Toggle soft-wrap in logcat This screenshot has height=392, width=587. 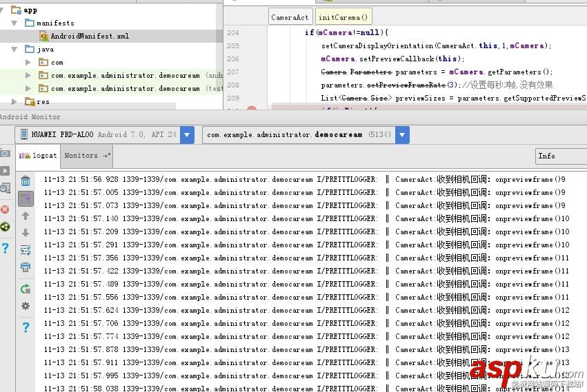coord(26,250)
